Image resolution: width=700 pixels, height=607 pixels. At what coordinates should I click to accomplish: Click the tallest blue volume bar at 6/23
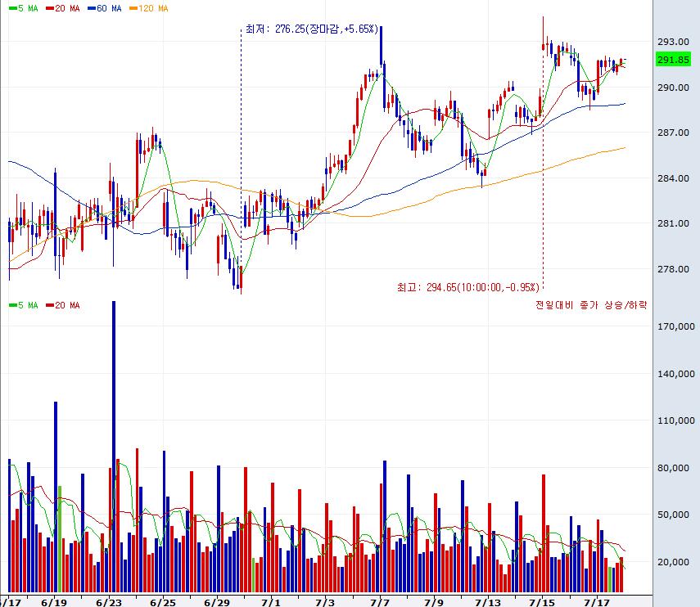coord(114,447)
